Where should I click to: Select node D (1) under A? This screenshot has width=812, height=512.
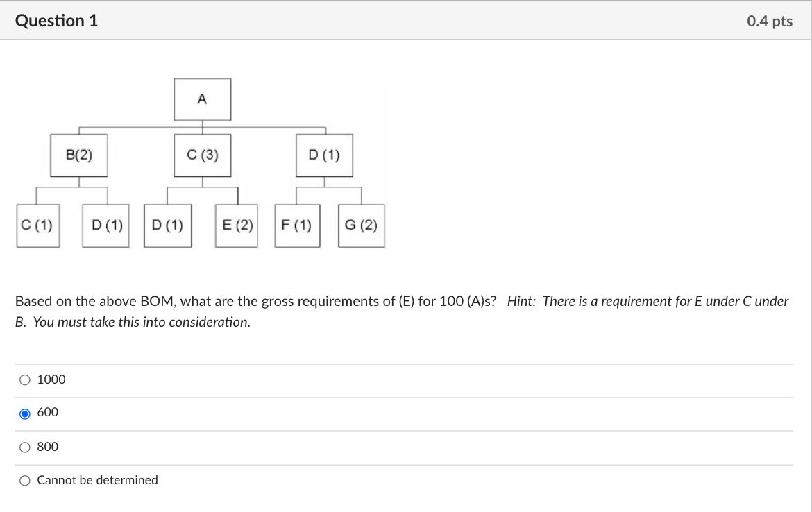click(325, 155)
